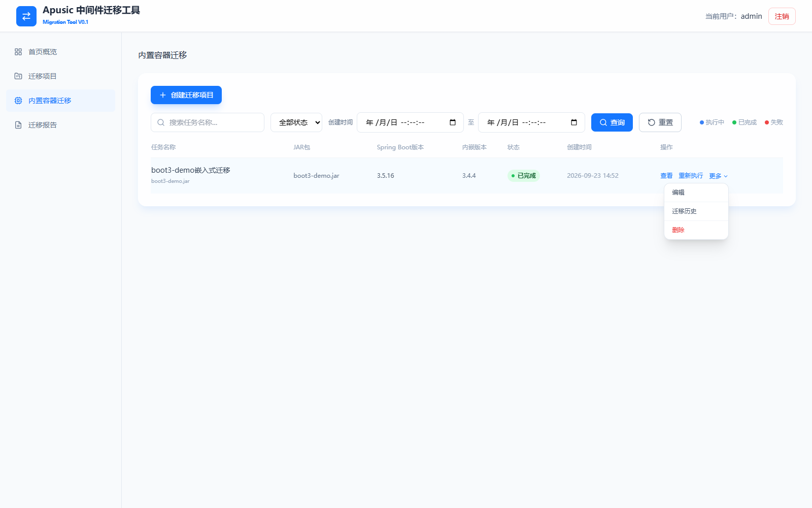Click the 重置 reset button
Viewport: 812px width, 508px height.
pos(660,122)
